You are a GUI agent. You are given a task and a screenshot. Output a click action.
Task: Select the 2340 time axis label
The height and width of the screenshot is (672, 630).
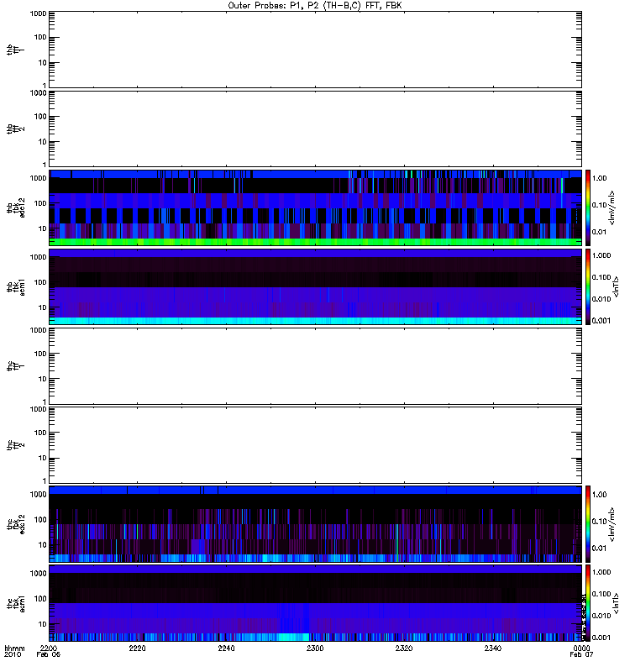pos(493,648)
